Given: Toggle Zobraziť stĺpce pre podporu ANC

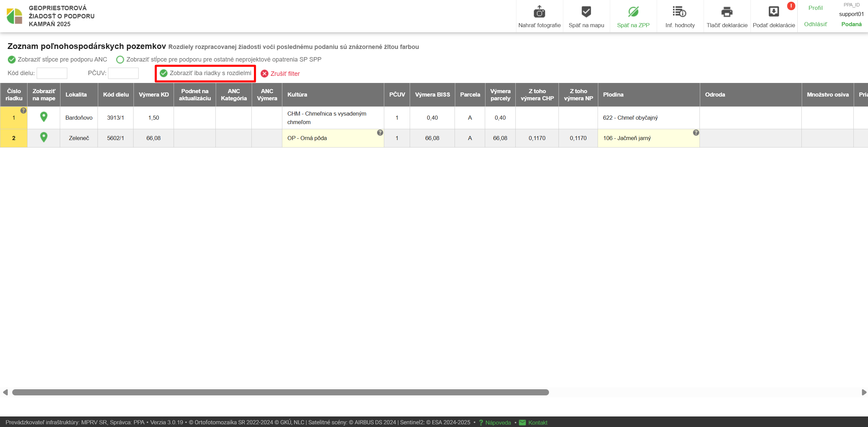Looking at the screenshot, I should point(12,59).
